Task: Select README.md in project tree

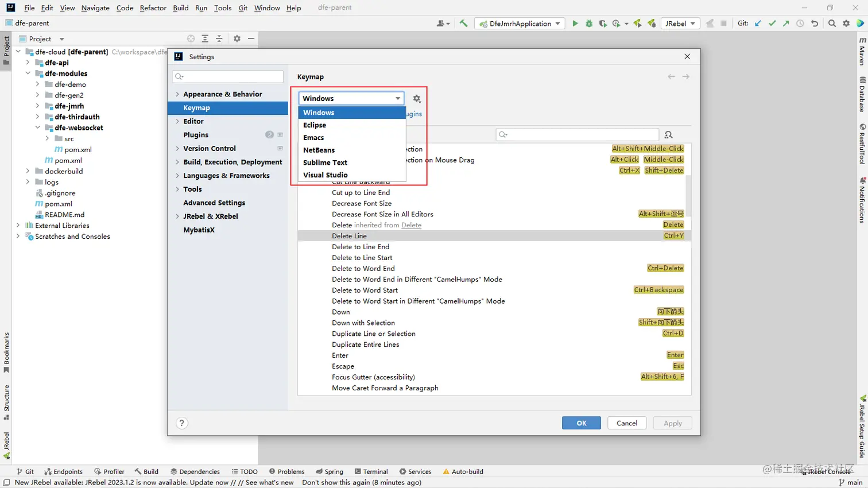Action: 64,215
